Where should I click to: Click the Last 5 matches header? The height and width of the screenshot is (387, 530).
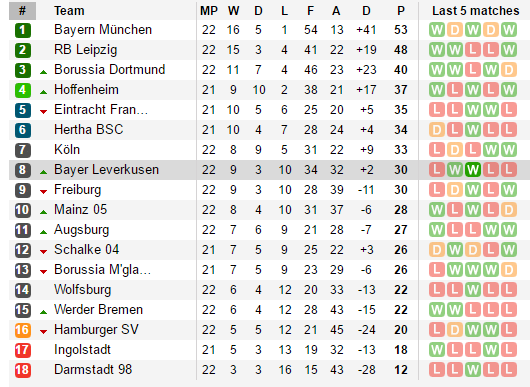[x=476, y=11]
